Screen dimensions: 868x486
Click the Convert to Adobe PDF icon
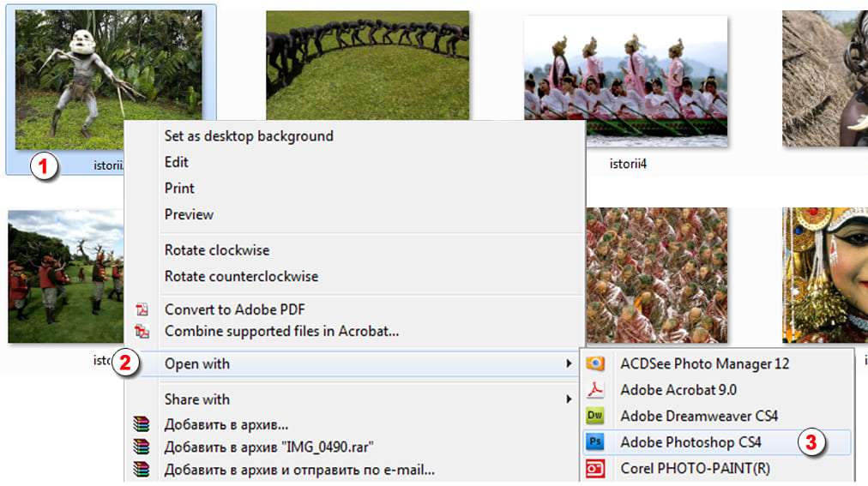click(142, 309)
